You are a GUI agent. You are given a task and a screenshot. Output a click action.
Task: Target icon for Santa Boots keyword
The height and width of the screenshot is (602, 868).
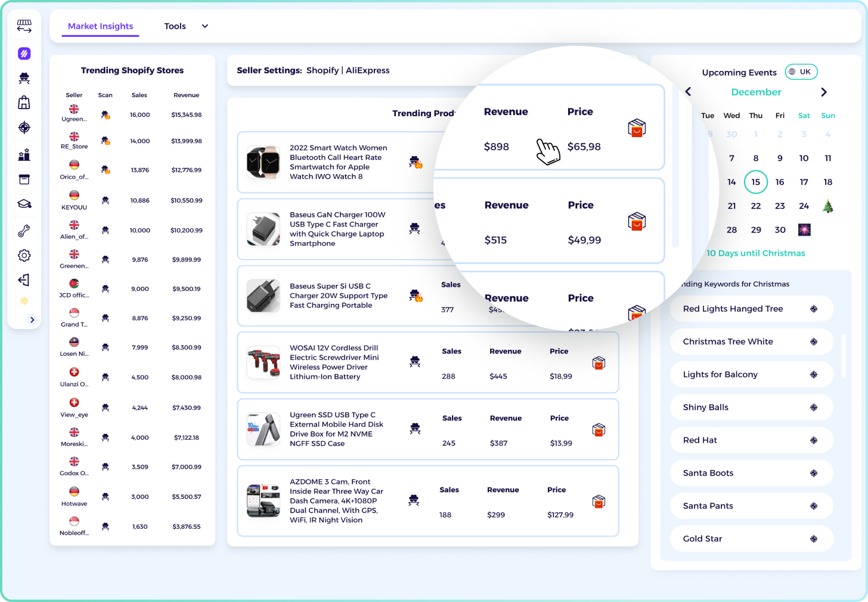coord(814,473)
